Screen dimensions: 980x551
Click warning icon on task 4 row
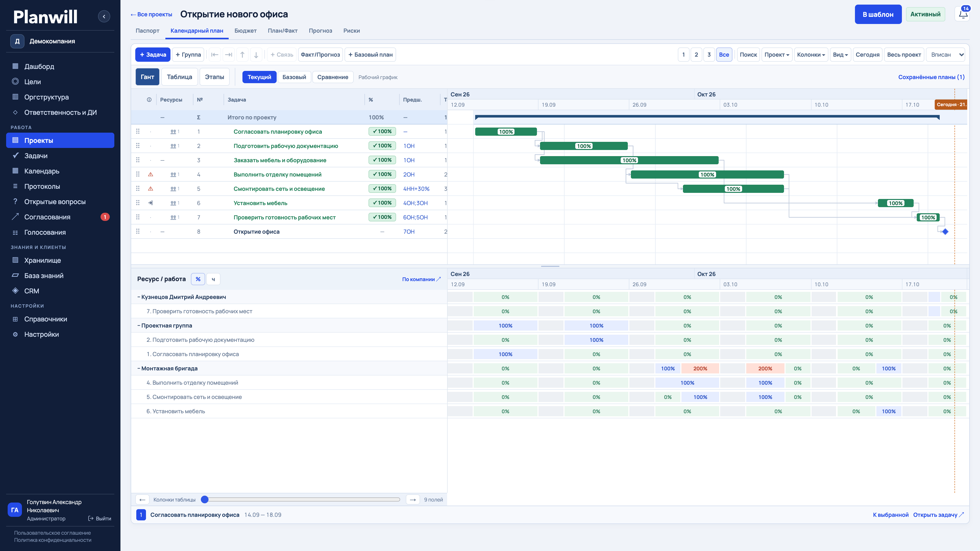151,174
